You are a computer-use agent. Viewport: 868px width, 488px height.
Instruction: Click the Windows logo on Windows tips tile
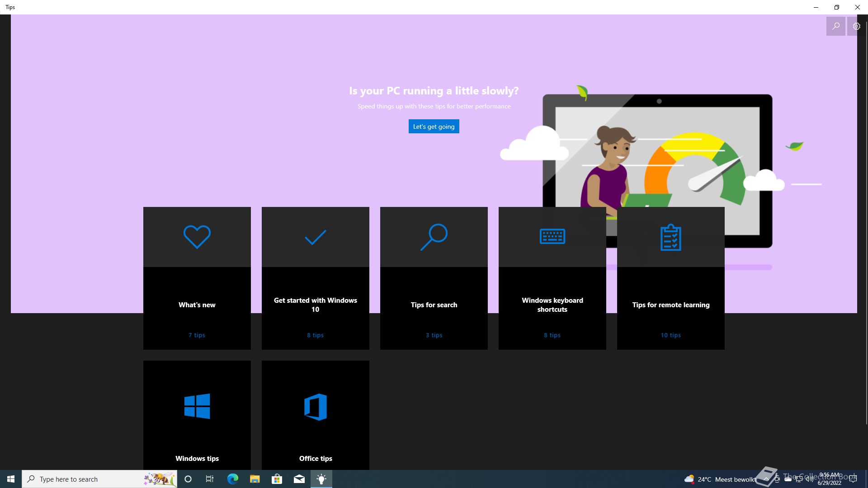click(197, 406)
